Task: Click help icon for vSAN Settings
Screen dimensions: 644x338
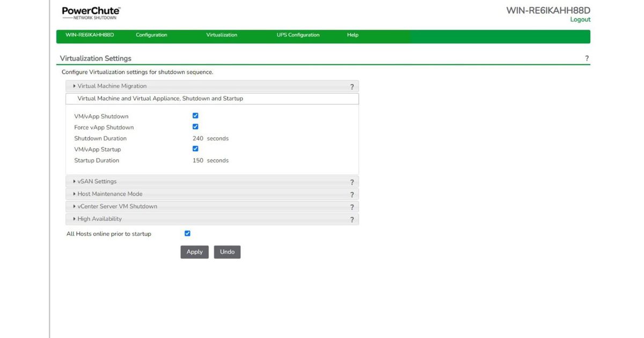Action: point(352,182)
